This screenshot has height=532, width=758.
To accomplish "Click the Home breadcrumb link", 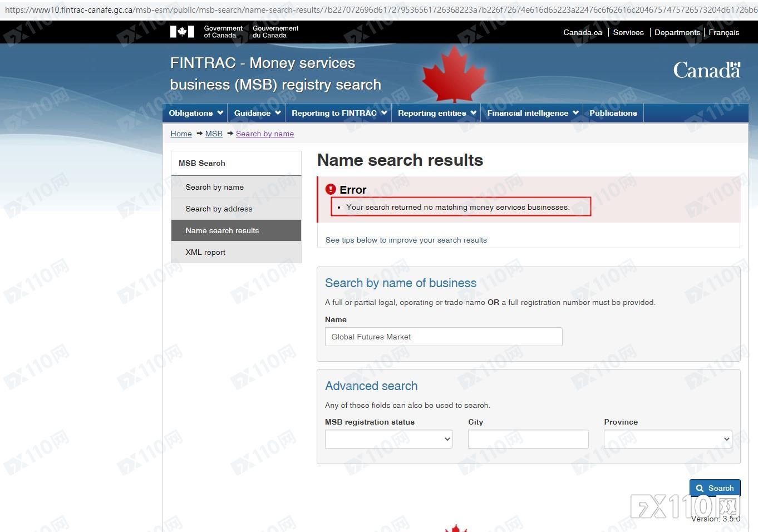I will (x=181, y=134).
